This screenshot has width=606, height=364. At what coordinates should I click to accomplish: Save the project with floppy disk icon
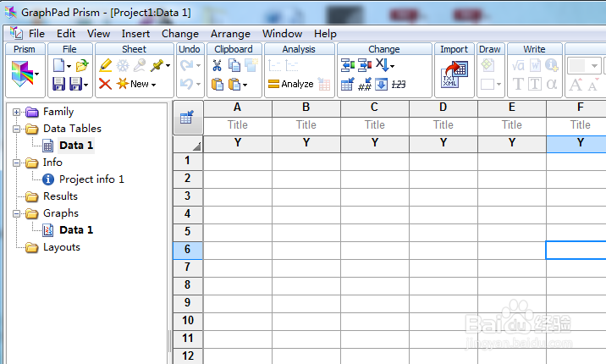coord(58,84)
